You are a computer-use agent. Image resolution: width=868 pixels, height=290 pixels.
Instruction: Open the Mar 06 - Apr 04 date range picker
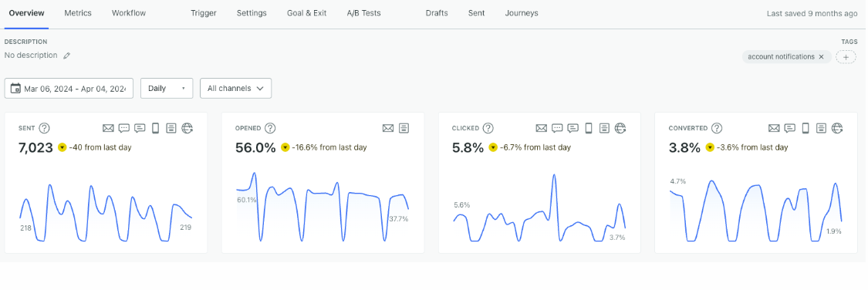point(69,88)
